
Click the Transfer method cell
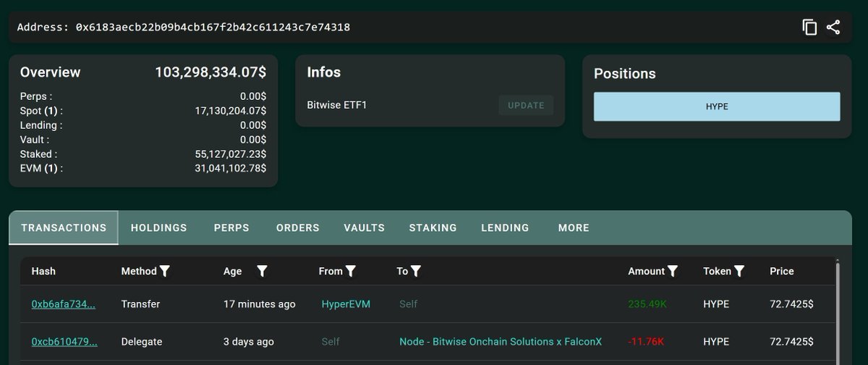(140, 304)
